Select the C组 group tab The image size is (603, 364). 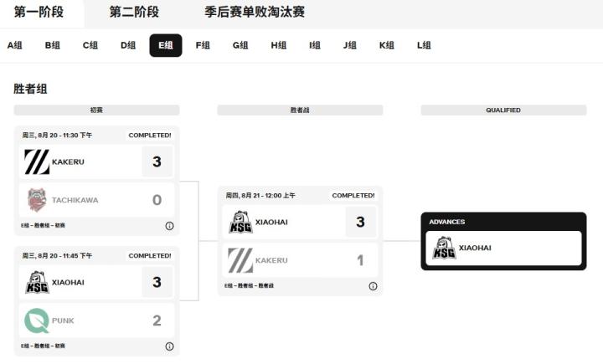(90, 45)
